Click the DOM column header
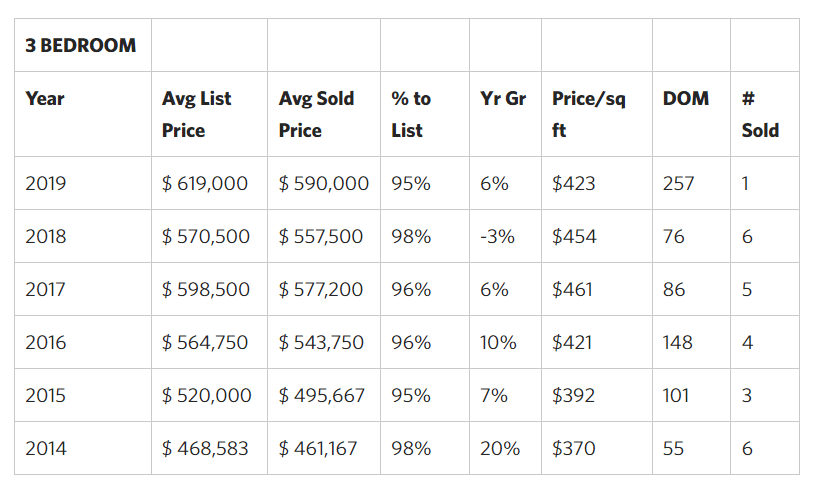This screenshot has height=489, width=815. click(x=686, y=99)
